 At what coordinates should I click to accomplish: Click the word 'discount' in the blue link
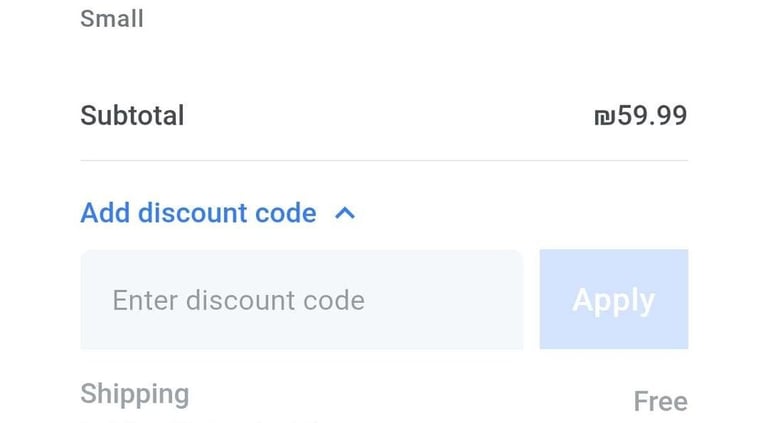point(198,213)
